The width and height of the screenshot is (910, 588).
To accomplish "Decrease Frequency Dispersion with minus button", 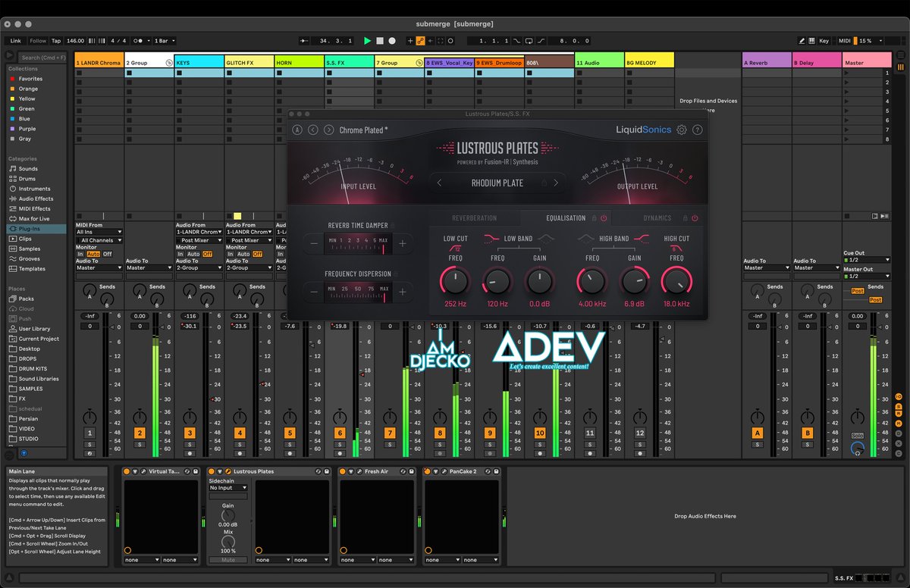I will click(x=313, y=292).
